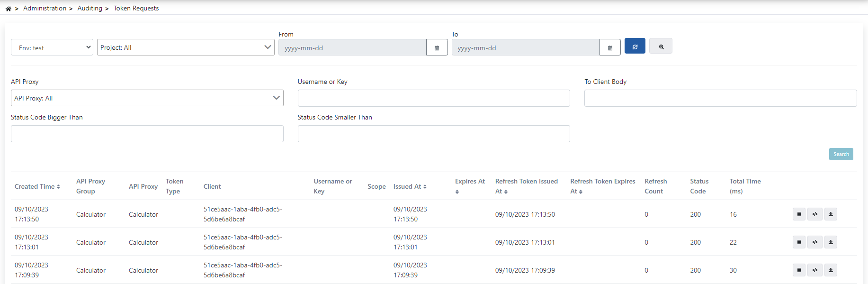The height and width of the screenshot is (284, 868).
Task: Open the From date calendar picker
Action: 437,48
